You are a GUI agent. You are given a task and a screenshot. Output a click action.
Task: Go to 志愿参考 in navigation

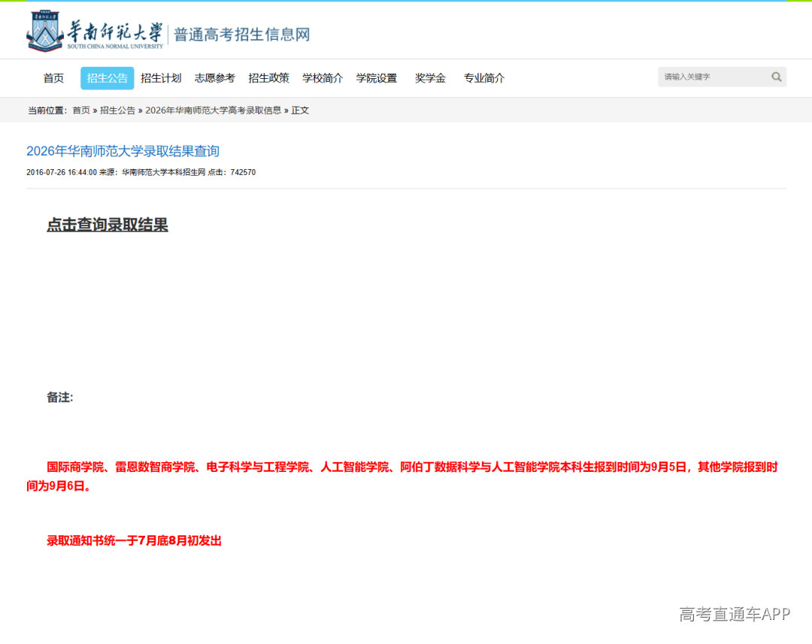tap(215, 78)
